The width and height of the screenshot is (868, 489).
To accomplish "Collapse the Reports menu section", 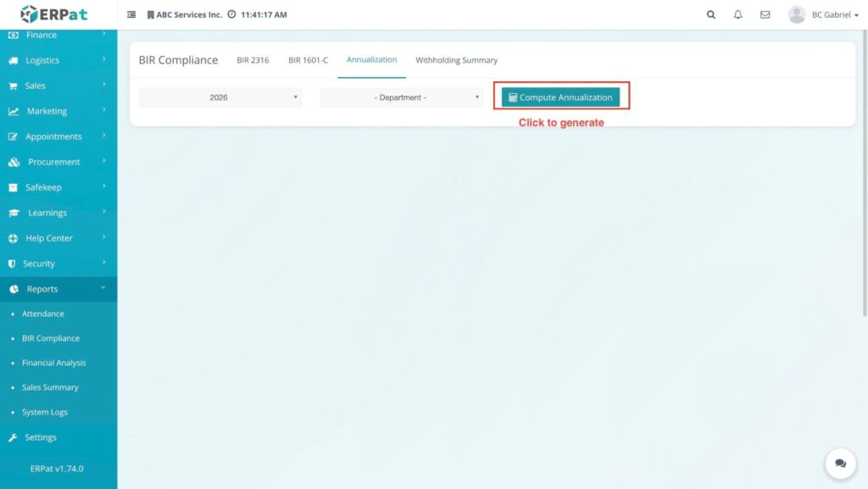I will tap(58, 289).
